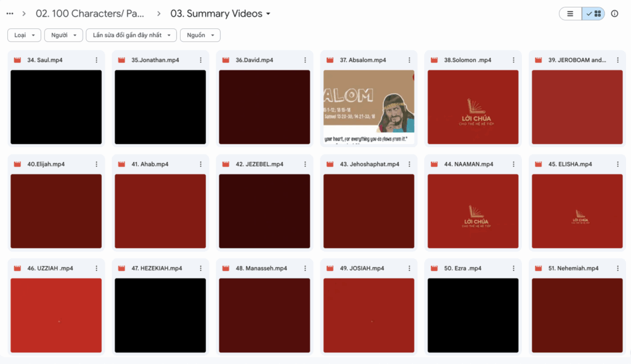
Task: Open the Nguồn filter dropdown
Action: [200, 35]
